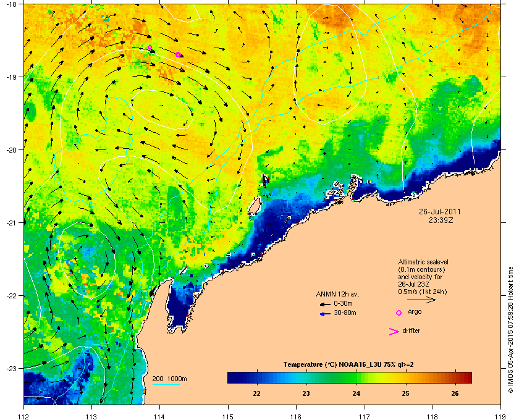The image size is (519, 420).
Task: Click the '23:39Z' time label
Action: [441, 220]
